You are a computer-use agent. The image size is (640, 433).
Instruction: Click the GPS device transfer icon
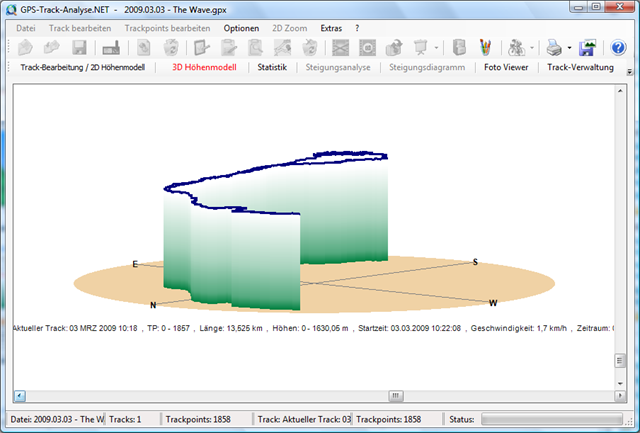tap(111, 47)
